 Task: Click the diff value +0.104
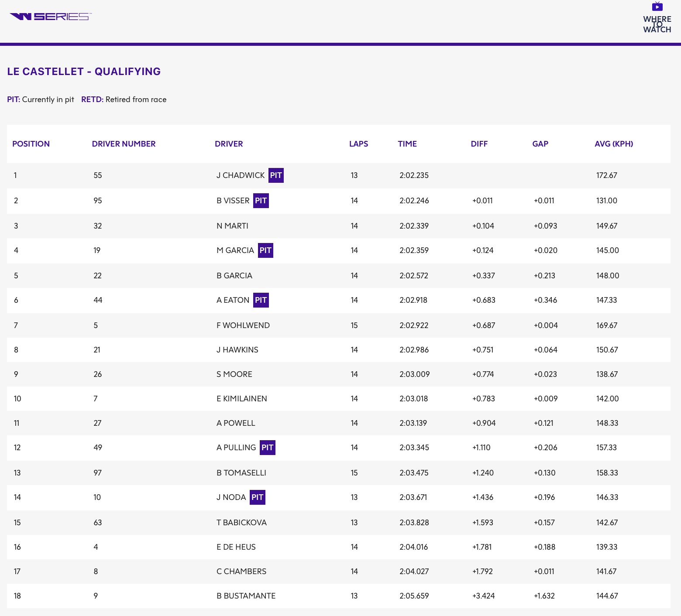point(483,226)
